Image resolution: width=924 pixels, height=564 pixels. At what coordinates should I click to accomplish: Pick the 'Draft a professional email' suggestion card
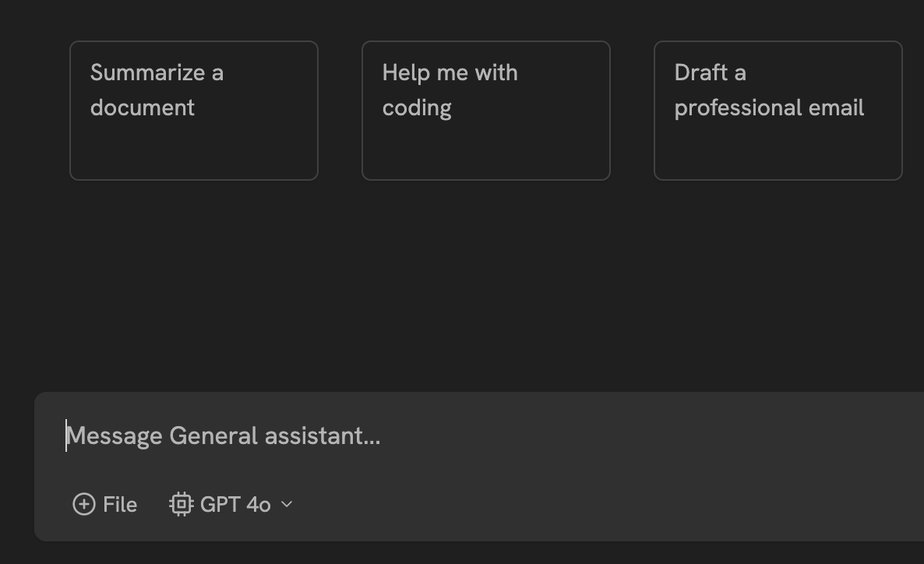778,111
